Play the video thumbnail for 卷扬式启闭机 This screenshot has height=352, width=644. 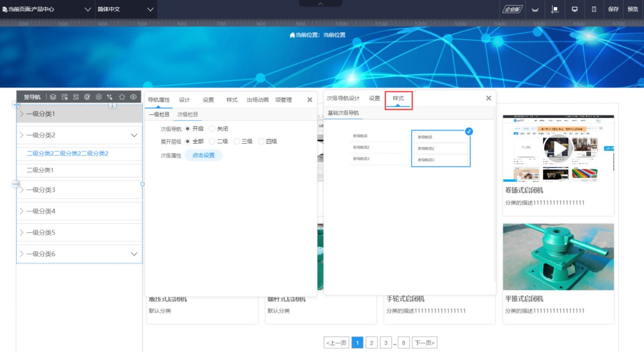tap(558, 147)
